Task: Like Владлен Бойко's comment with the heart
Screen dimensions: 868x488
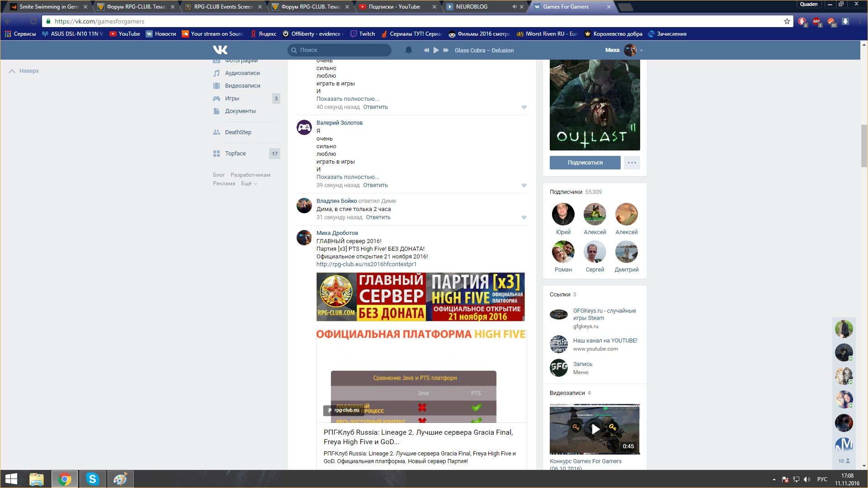Action: pyautogui.click(x=524, y=217)
